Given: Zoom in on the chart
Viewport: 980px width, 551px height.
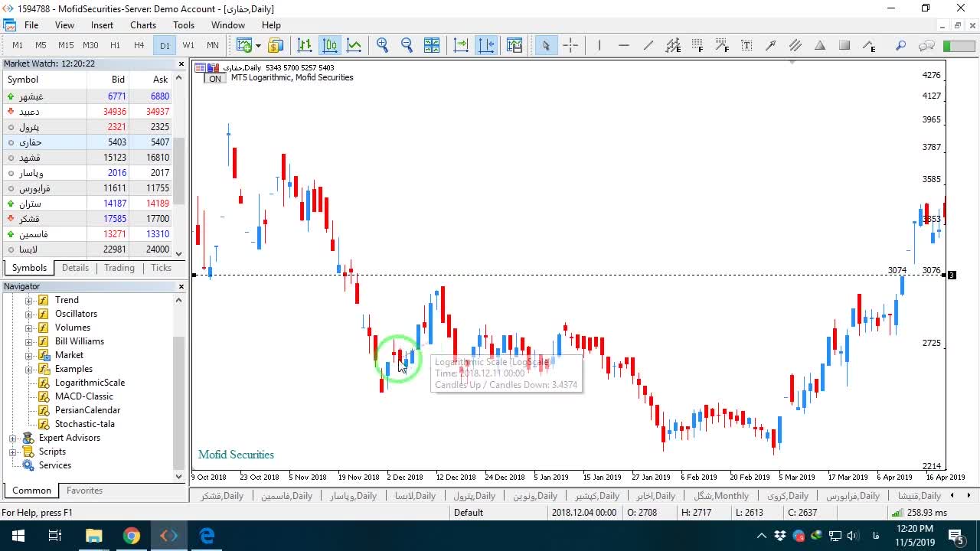Looking at the screenshot, I should pyautogui.click(x=383, y=45).
